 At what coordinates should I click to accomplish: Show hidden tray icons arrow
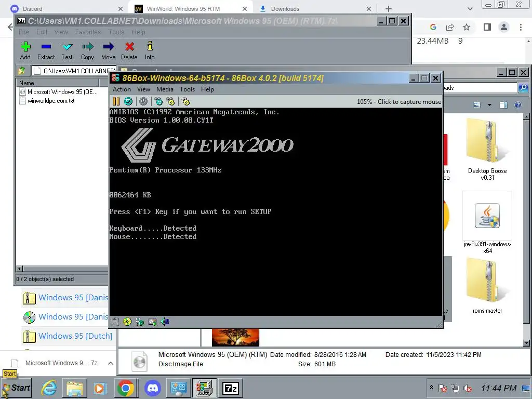431,387
